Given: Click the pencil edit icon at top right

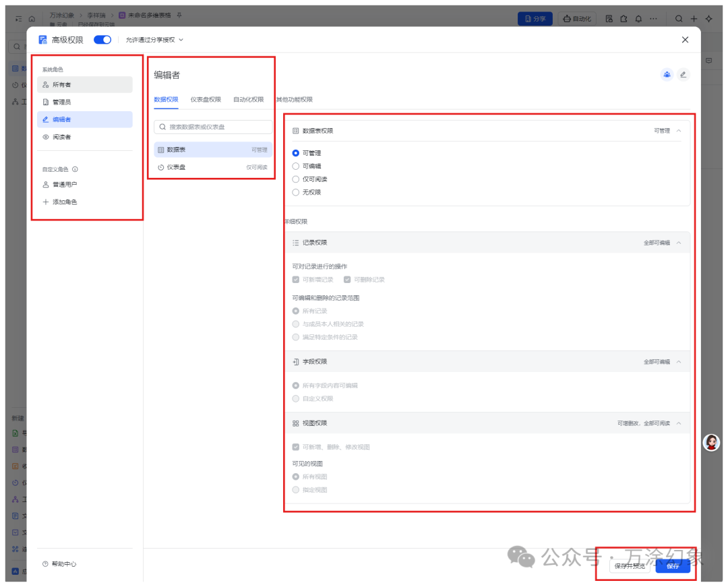Looking at the screenshot, I should [684, 75].
